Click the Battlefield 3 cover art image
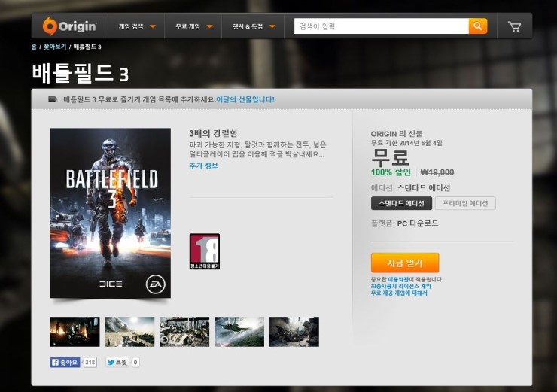The height and width of the screenshot is (392, 557). (110, 213)
